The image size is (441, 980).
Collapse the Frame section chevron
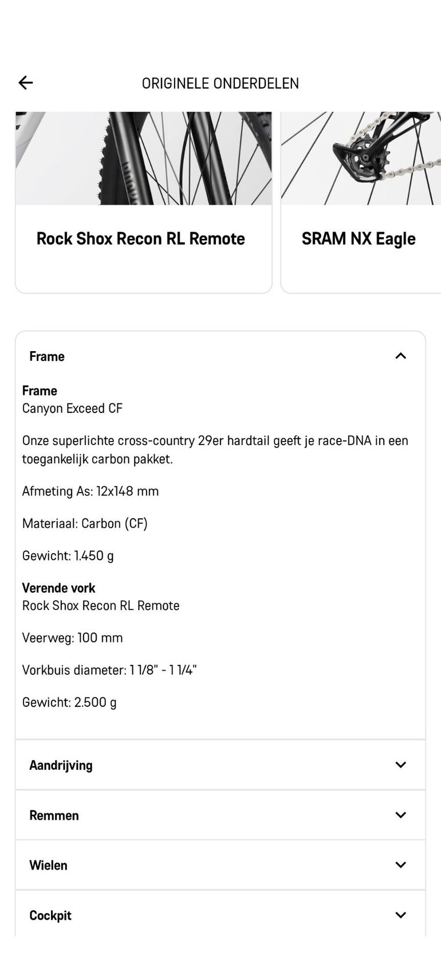coord(400,356)
